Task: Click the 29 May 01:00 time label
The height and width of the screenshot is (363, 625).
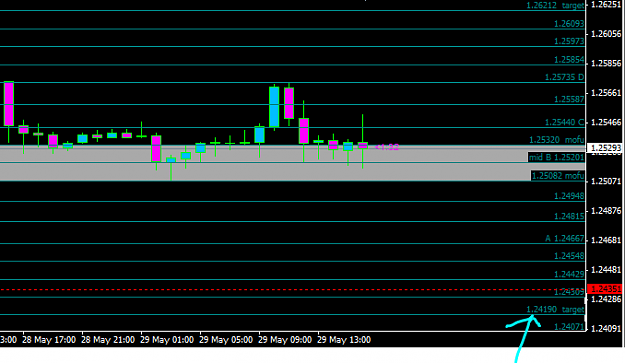Action: coord(167,340)
